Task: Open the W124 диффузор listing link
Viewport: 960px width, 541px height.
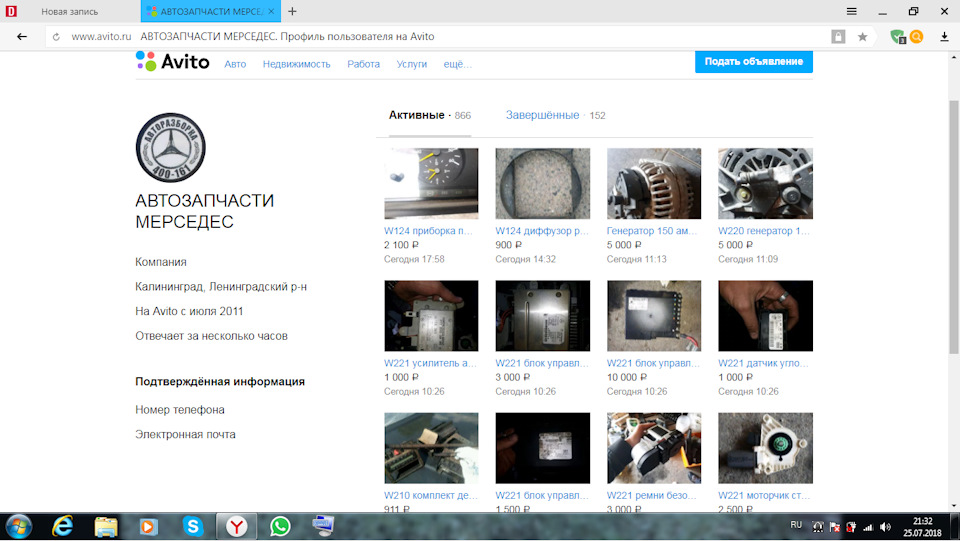Action: click(541, 231)
